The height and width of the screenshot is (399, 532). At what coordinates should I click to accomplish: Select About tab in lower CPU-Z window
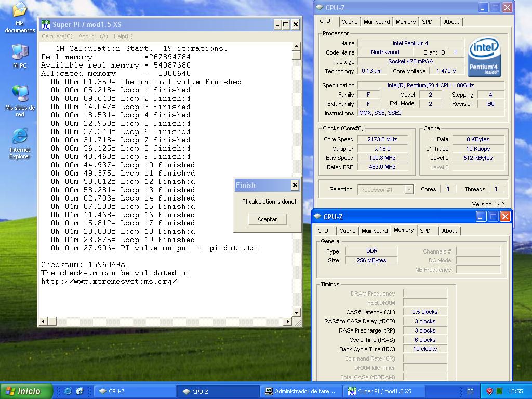(449, 231)
